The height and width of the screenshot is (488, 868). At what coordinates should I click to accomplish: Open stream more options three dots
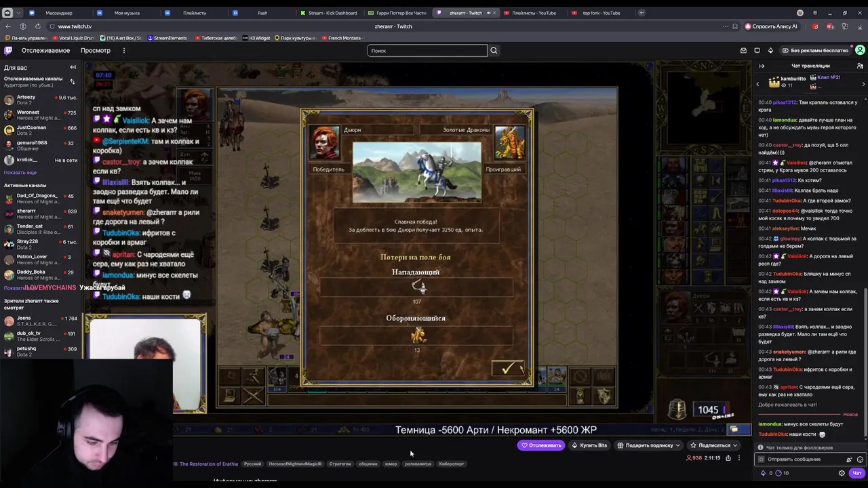(739, 457)
